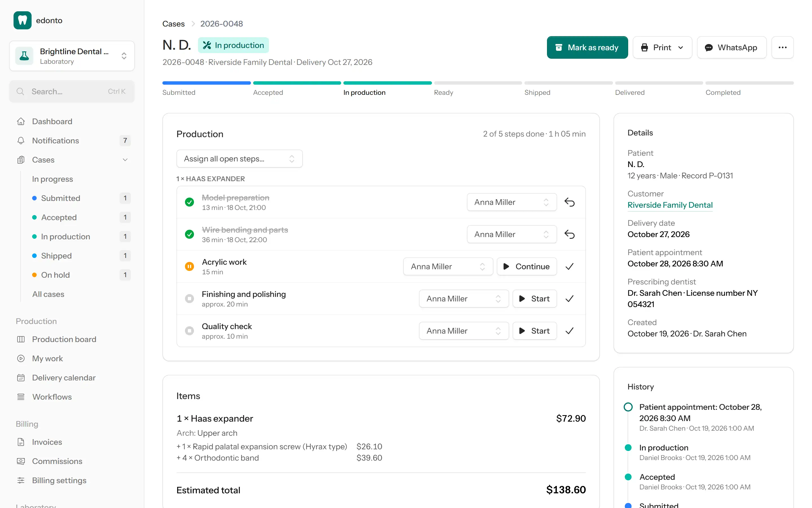Viewport: 812px width, 508px height.
Task: Show cases On hold
Action: (81, 275)
